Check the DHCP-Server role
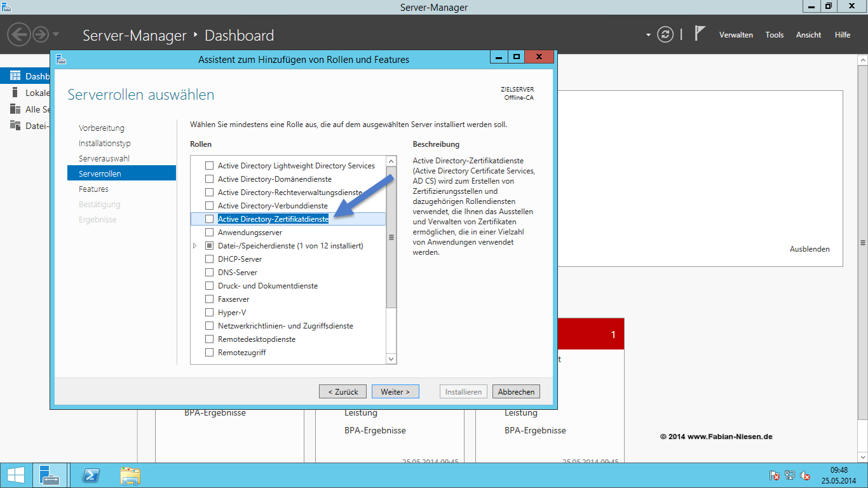 210,259
